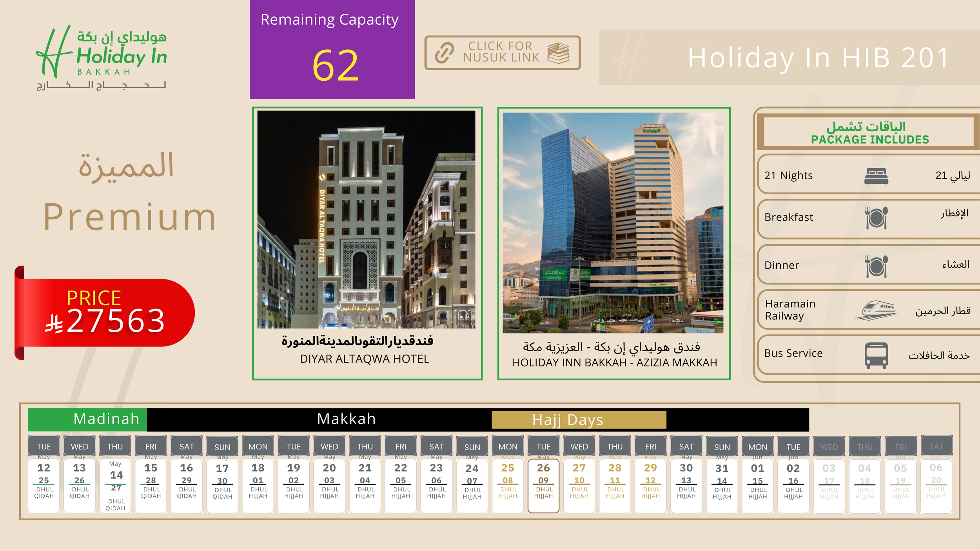This screenshot has height=551, width=980.
Task: Click the Haramain Railway train icon
Action: (x=876, y=311)
